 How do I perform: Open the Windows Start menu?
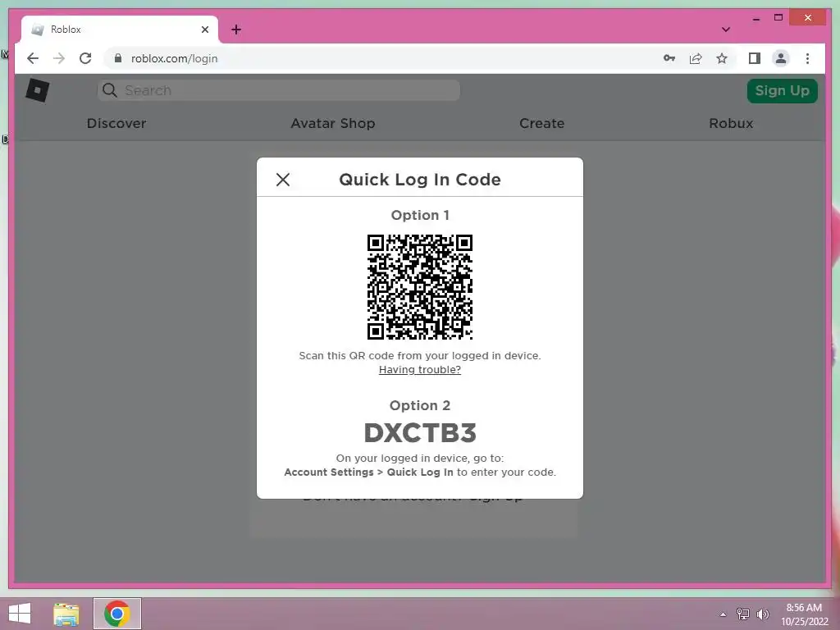(x=20, y=614)
